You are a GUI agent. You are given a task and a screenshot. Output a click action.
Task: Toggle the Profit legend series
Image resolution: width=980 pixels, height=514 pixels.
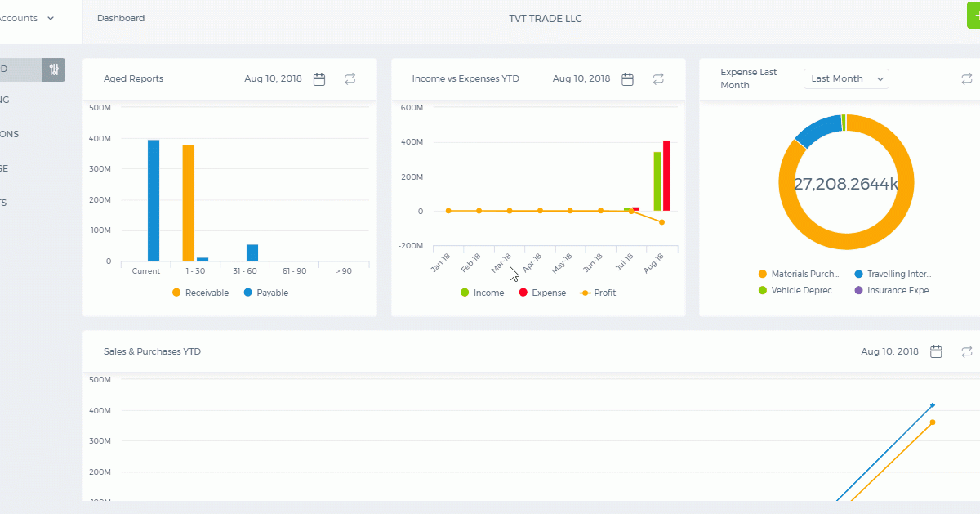598,293
